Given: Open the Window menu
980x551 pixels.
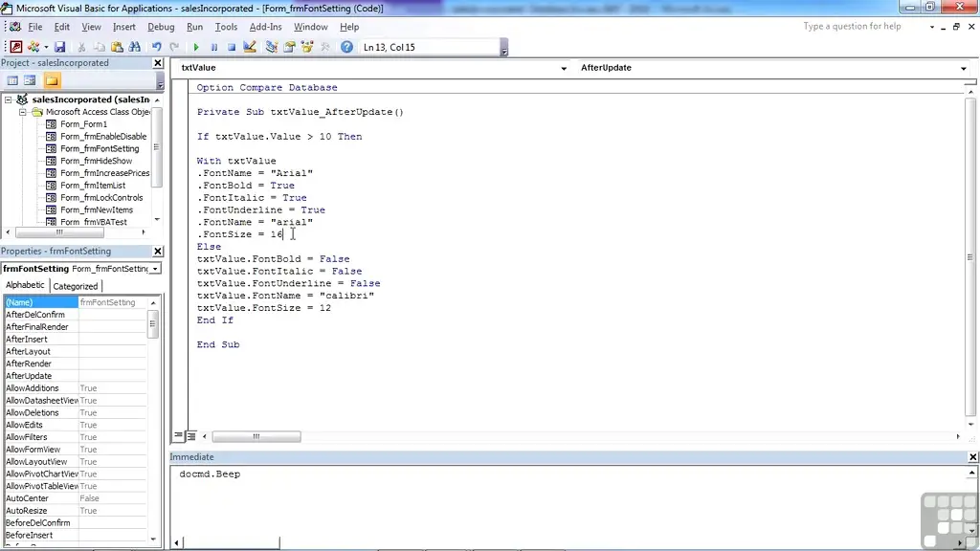Looking at the screenshot, I should (311, 27).
